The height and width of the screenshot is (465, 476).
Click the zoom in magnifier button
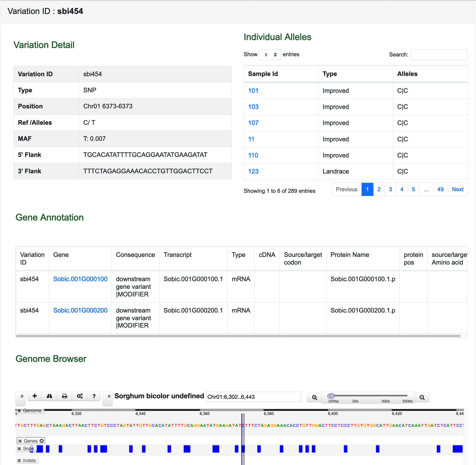tap(314, 397)
